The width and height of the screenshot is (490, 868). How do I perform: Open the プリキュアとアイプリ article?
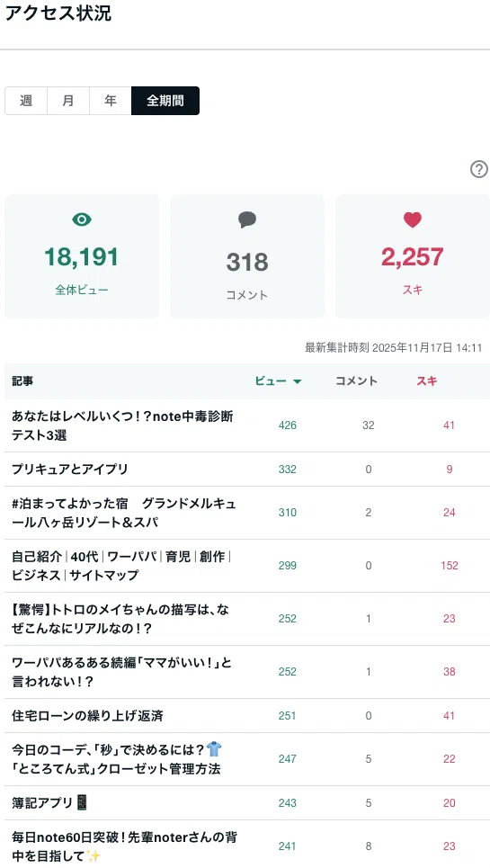(x=70, y=470)
